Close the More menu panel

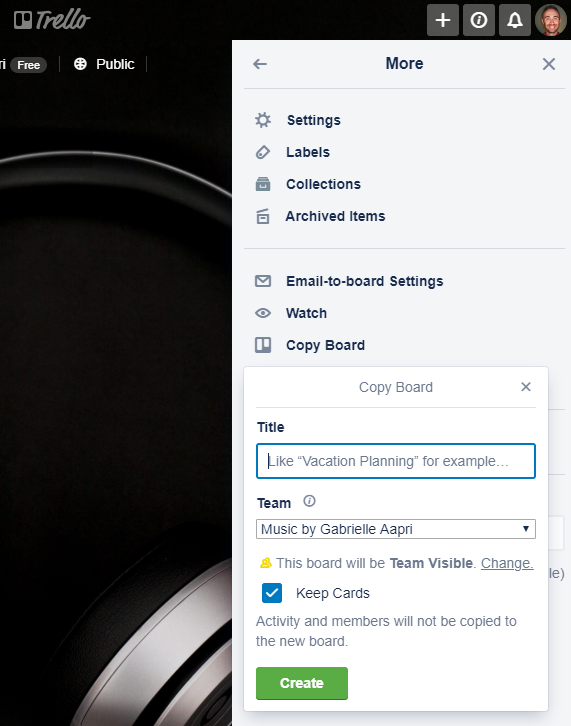(x=549, y=64)
